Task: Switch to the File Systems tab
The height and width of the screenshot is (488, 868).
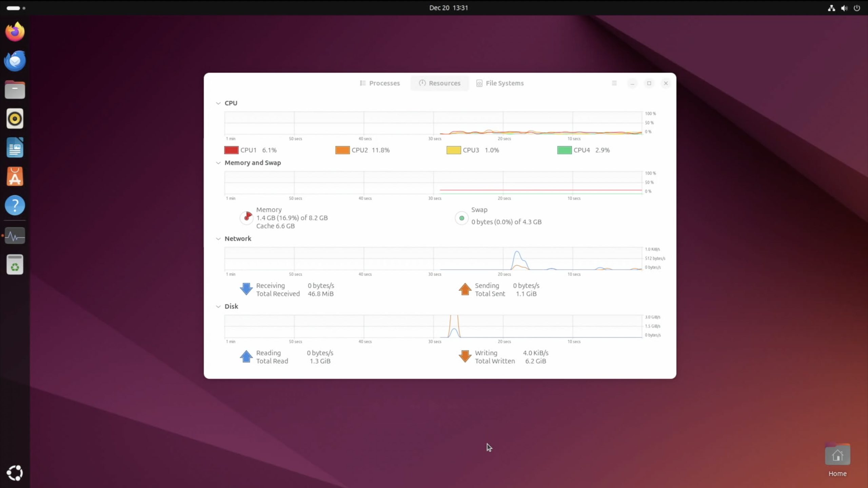Action: (500, 83)
